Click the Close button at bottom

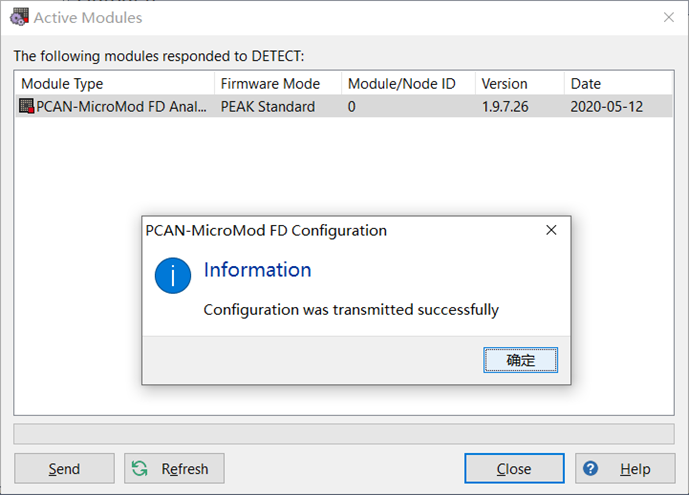[514, 468]
